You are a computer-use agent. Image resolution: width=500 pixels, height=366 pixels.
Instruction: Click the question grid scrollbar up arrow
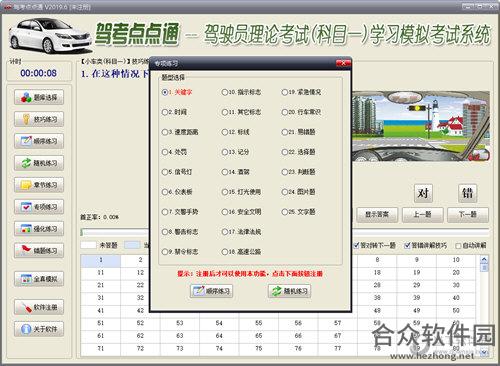(484, 259)
